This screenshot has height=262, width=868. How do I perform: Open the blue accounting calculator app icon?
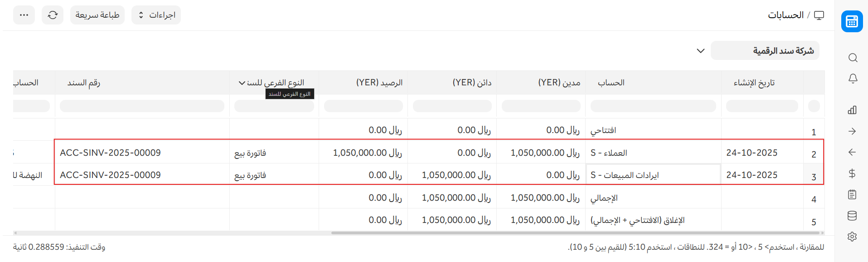852,21
